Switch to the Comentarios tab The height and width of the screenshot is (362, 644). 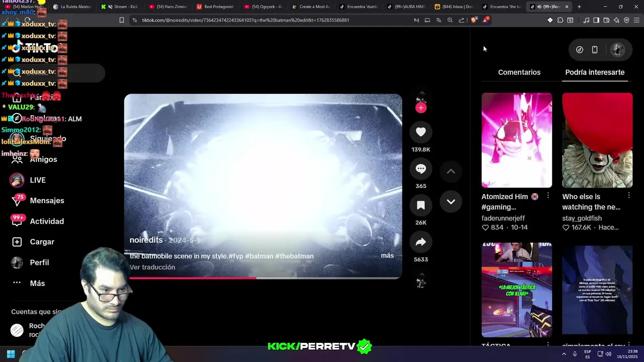click(x=519, y=72)
